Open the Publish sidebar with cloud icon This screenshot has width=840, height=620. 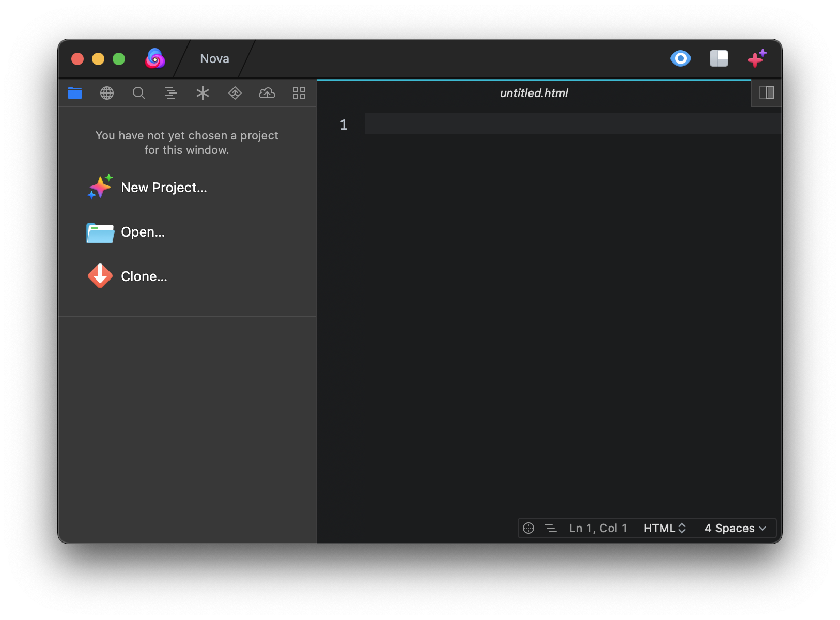[x=267, y=93]
